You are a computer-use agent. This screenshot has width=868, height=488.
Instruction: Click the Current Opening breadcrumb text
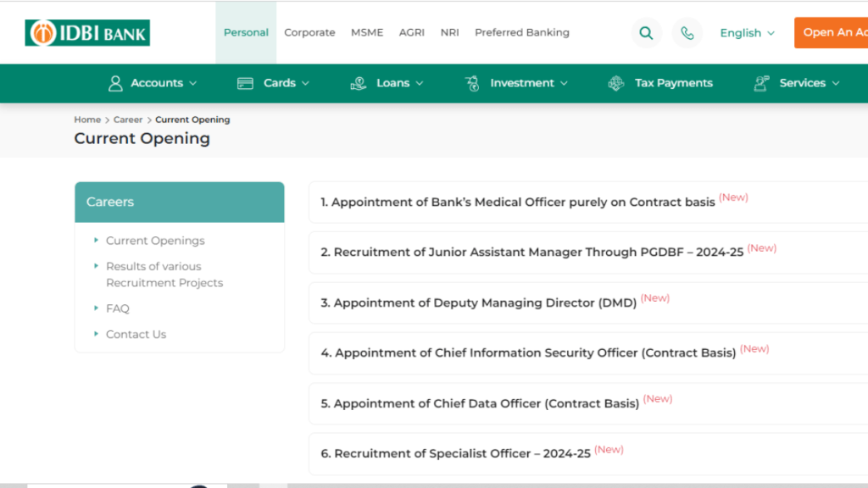(192, 119)
